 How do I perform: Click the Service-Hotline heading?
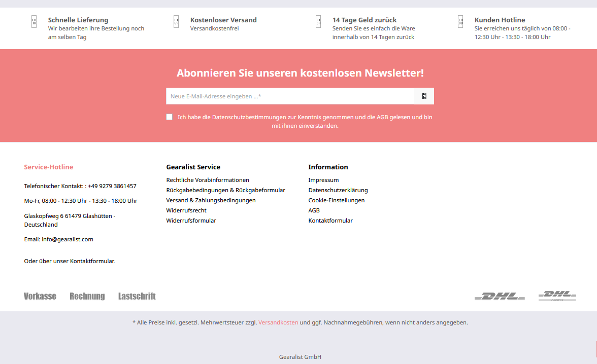point(48,167)
